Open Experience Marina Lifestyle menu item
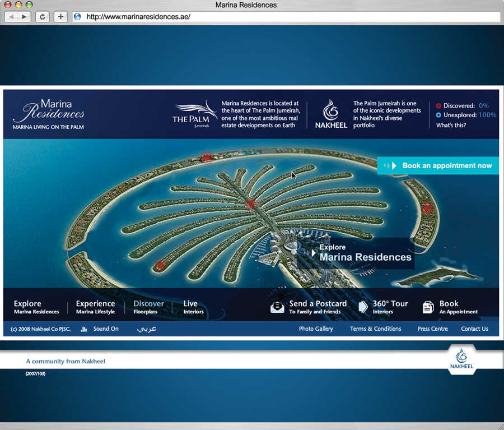 (95, 307)
